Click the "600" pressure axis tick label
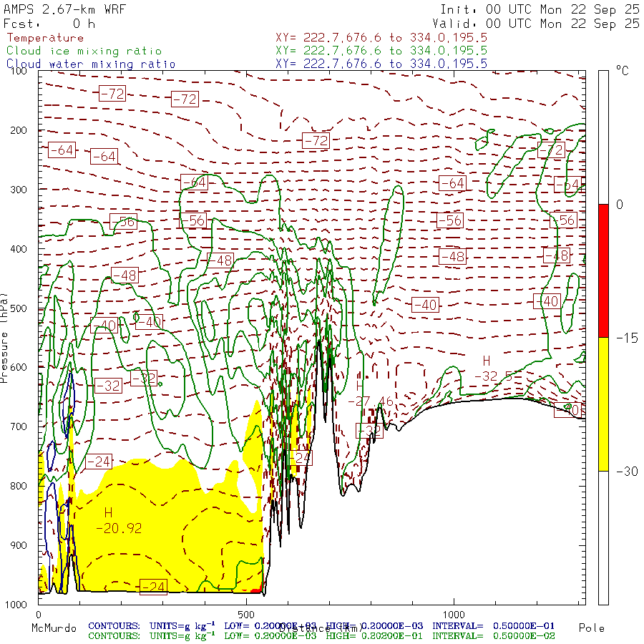Screen dimensions: 644x644 point(18,368)
